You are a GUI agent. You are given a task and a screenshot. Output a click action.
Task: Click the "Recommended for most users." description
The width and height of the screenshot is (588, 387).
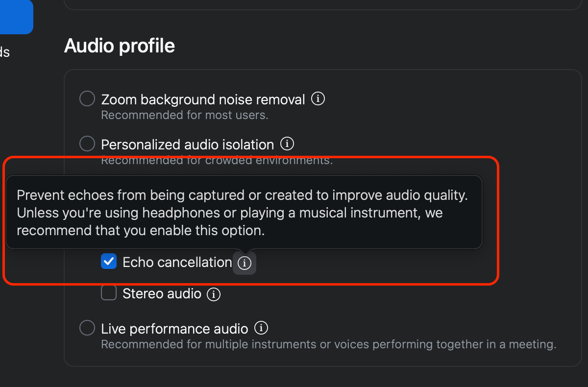click(x=184, y=116)
